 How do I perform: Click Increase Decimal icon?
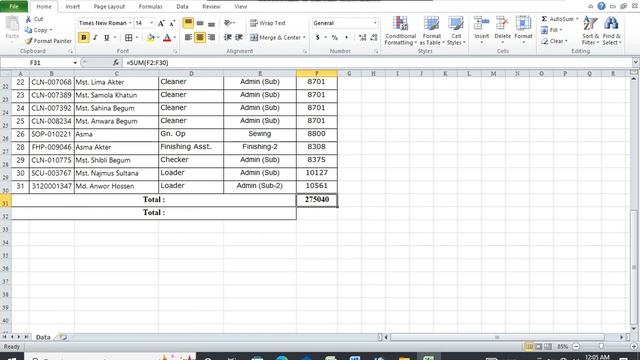click(362, 38)
